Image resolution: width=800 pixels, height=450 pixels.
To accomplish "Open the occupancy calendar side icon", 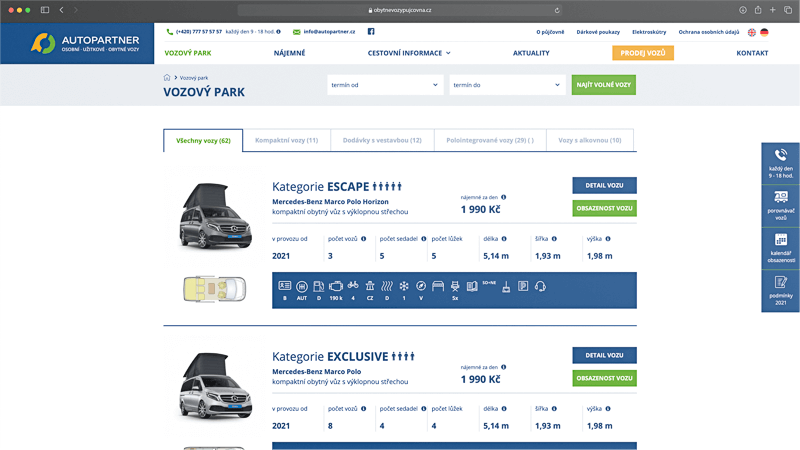I will click(x=780, y=247).
